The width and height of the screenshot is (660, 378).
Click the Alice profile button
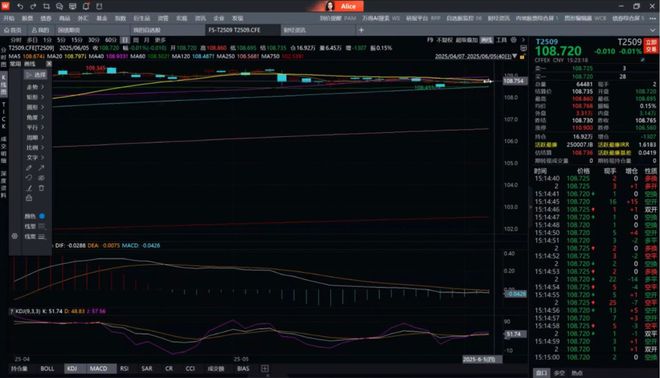(x=343, y=6)
